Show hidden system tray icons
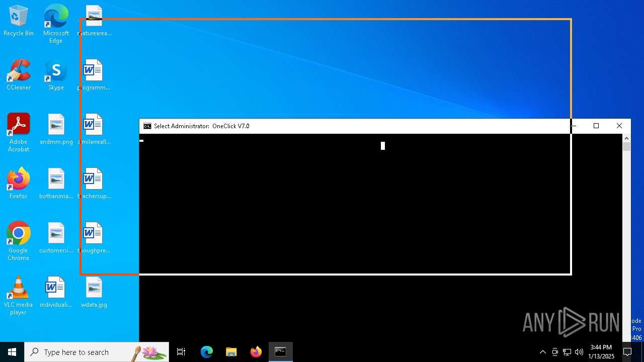Viewport: 644px width, 362px height. (542, 352)
